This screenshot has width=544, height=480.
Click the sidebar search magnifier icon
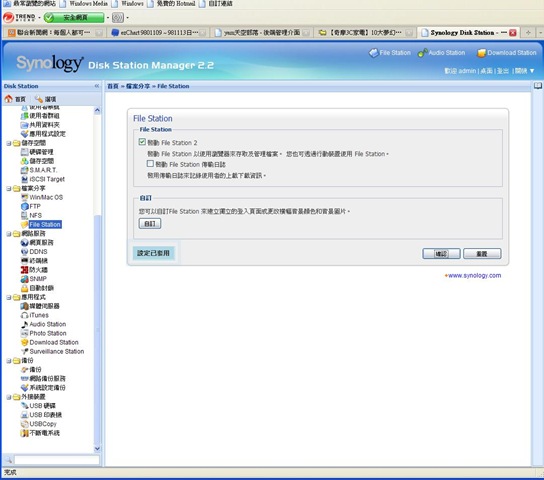pyautogui.click(x=8, y=460)
